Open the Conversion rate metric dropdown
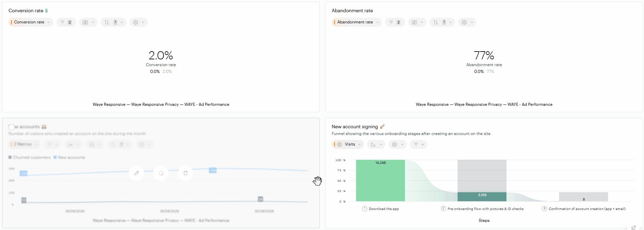 click(31, 22)
